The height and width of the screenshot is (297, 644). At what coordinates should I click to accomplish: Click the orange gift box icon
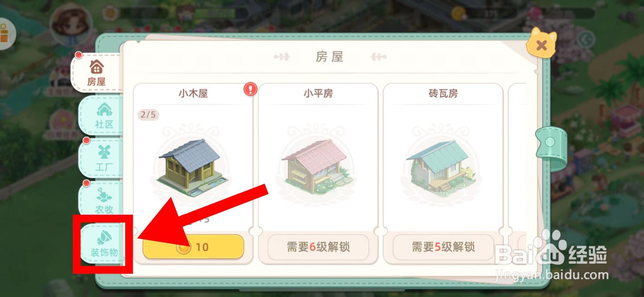5,33
